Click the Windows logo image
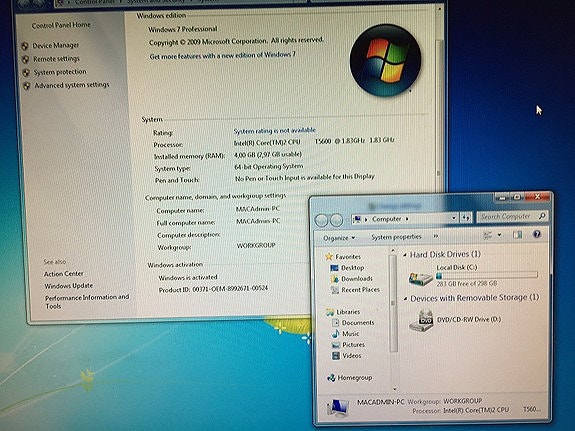The width and height of the screenshot is (575, 431). (385, 61)
